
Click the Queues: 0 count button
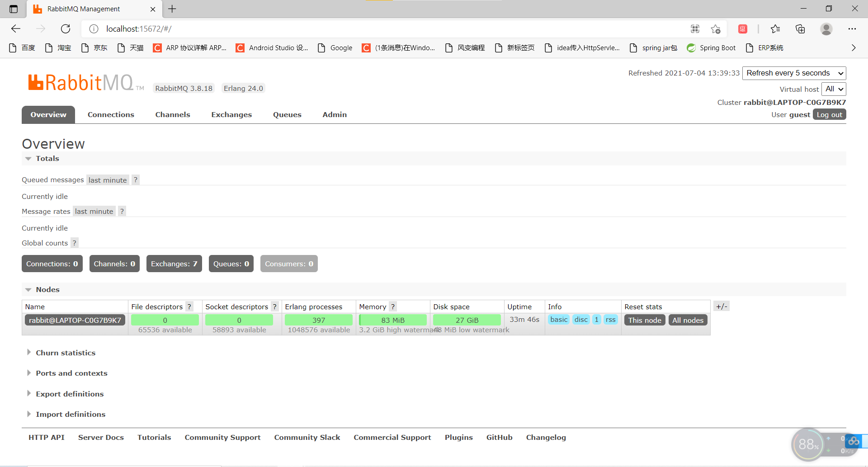click(231, 264)
